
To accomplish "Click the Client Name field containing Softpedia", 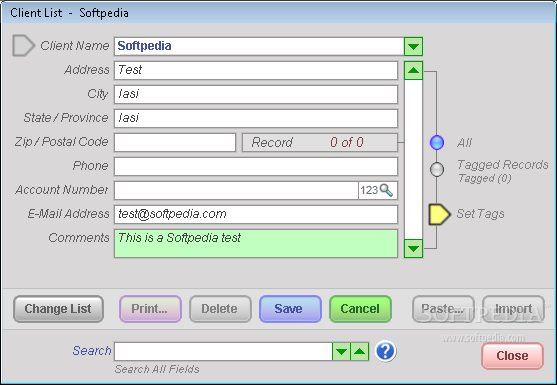I will 259,47.
